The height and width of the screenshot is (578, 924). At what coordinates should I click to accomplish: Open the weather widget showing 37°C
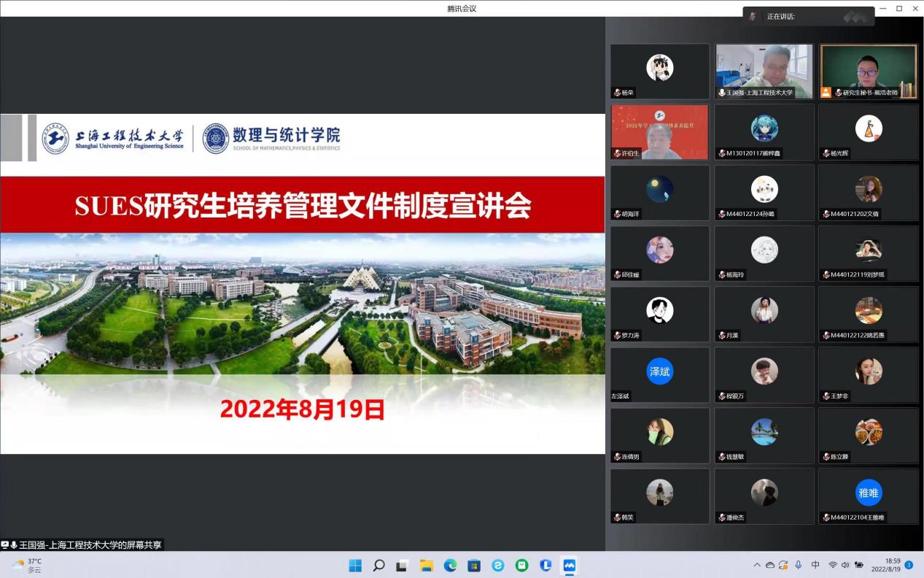(27, 566)
